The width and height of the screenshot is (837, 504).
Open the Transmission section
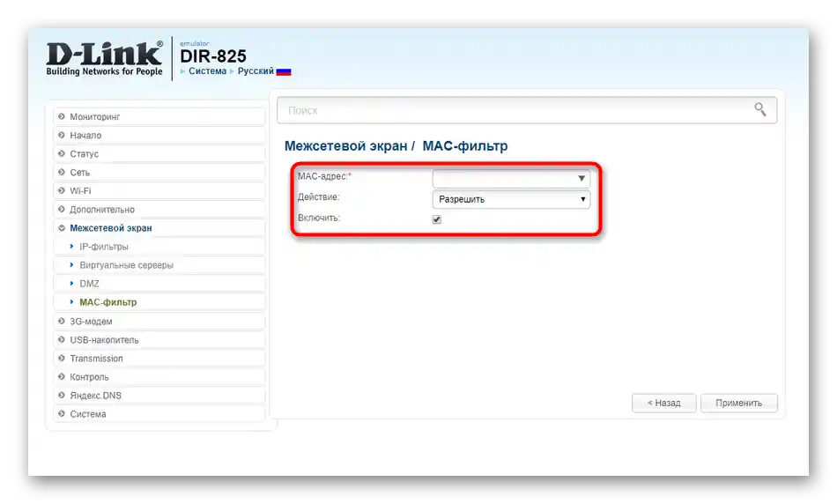[x=159, y=359]
